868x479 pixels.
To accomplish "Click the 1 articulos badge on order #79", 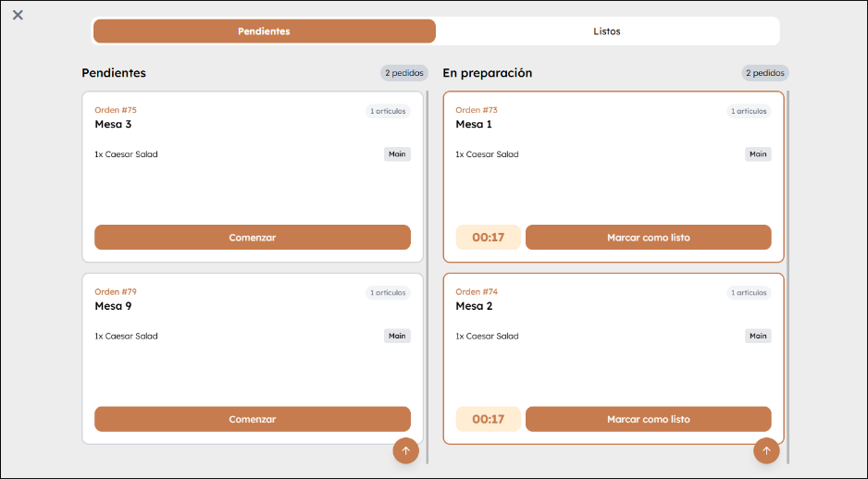I will [x=388, y=293].
